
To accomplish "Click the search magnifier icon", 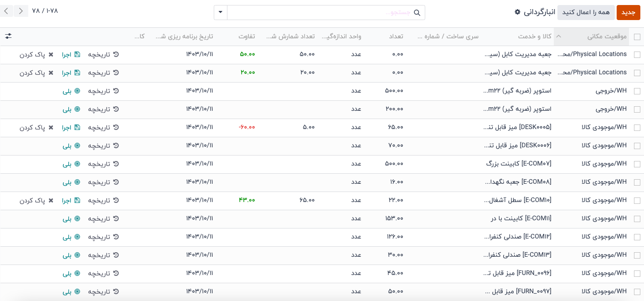I will point(417,13).
